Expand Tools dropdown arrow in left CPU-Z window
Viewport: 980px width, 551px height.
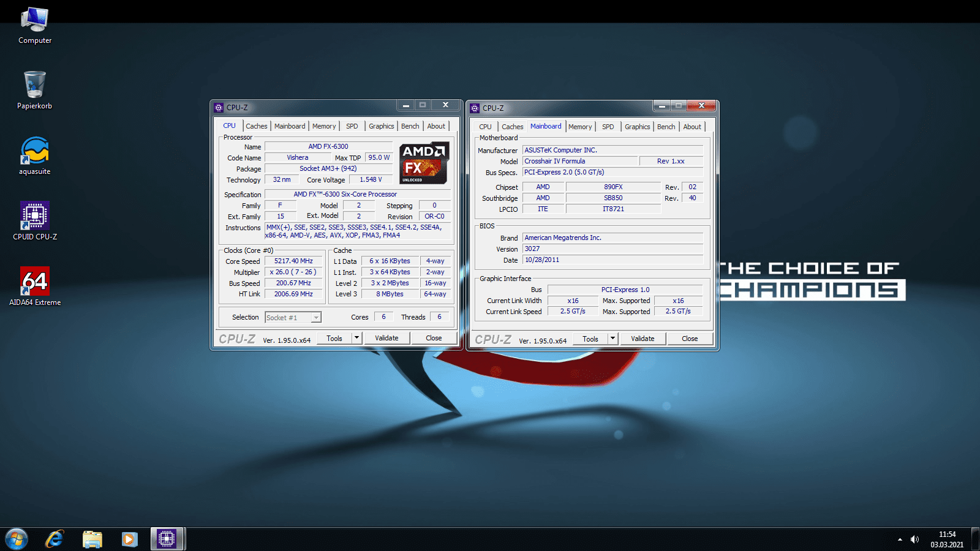pyautogui.click(x=356, y=338)
